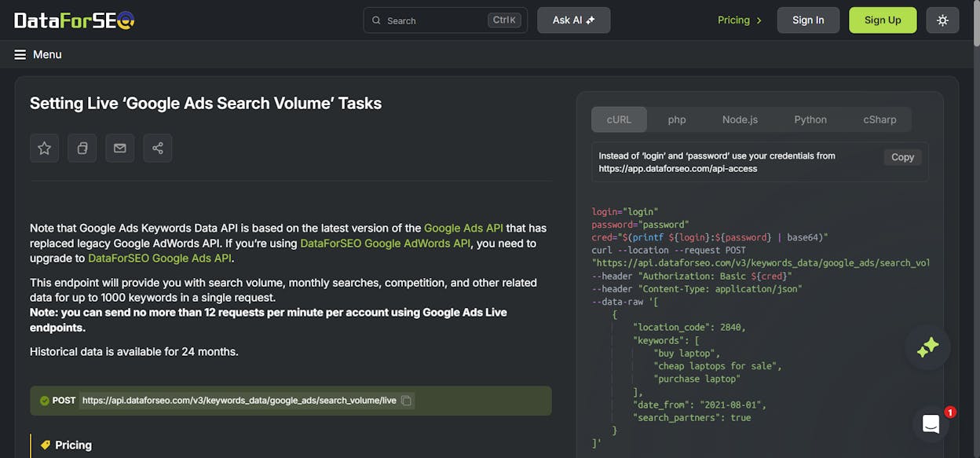Select the cURL code tab
The width and height of the screenshot is (980, 458).
pyautogui.click(x=619, y=119)
